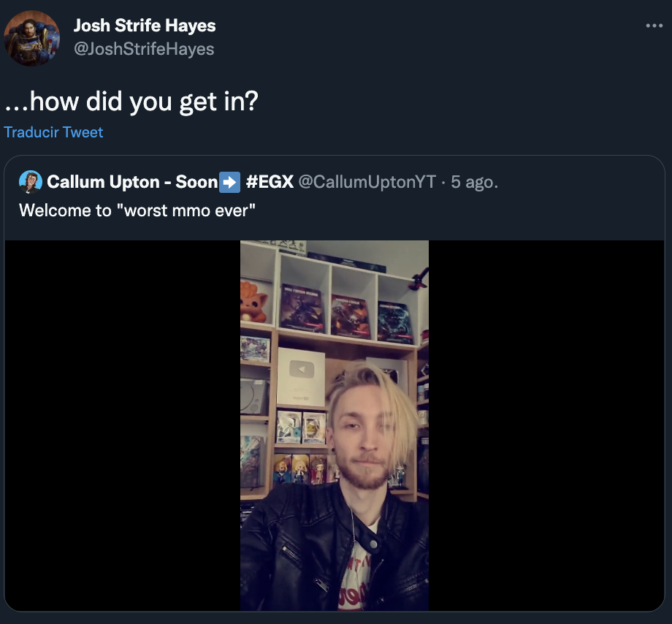The width and height of the screenshot is (672, 624).
Task: Click the @CallumUptonYT handle
Action: pyautogui.click(x=367, y=182)
